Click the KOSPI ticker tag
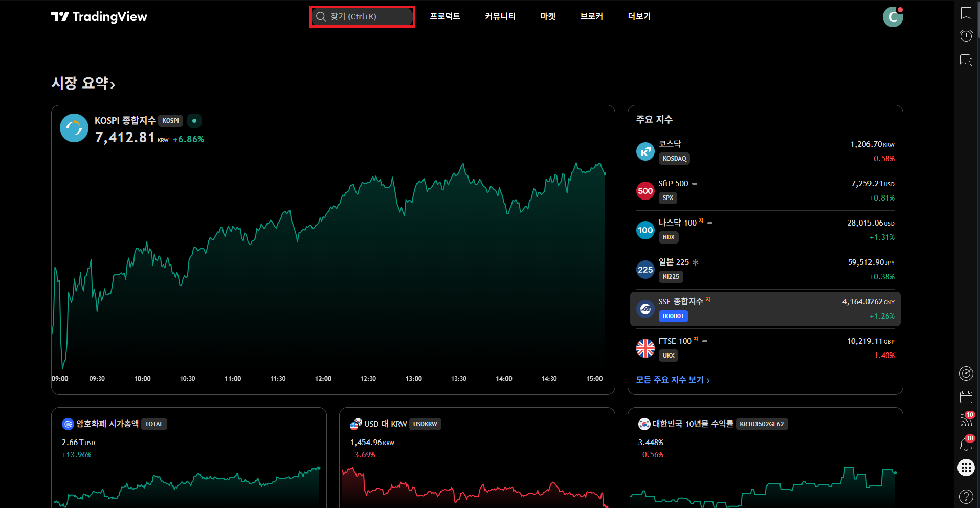This screenshot has height=508, width=980. [171, 121]
